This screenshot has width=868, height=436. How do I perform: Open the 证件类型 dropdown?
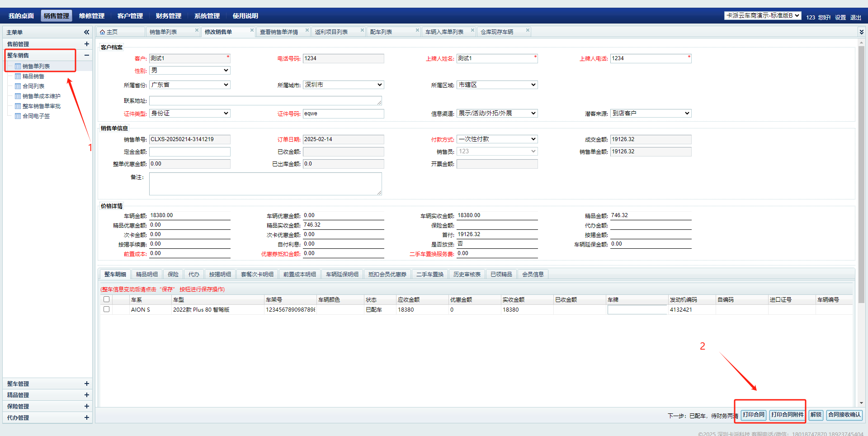(189, 114)
